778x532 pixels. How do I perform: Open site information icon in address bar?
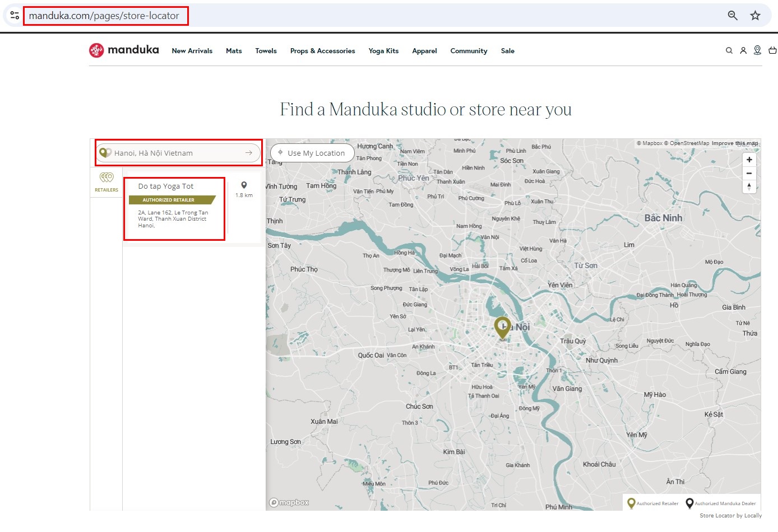[15, 16]
